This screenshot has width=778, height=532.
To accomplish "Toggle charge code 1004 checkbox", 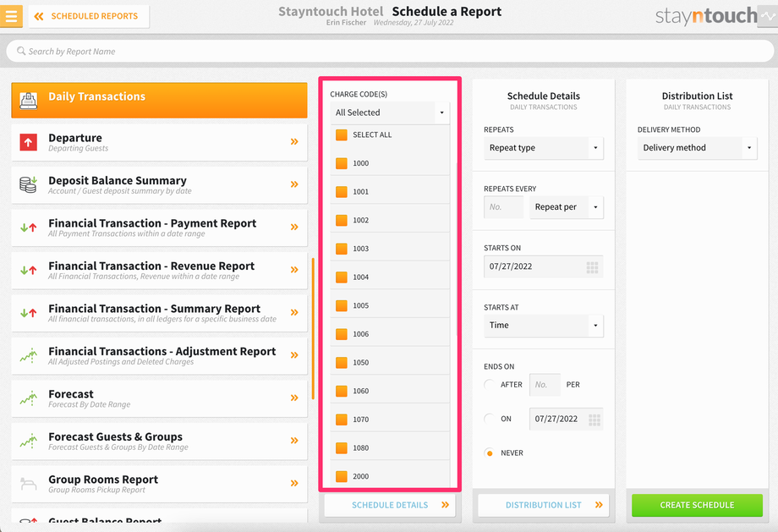I will (342, 277).
